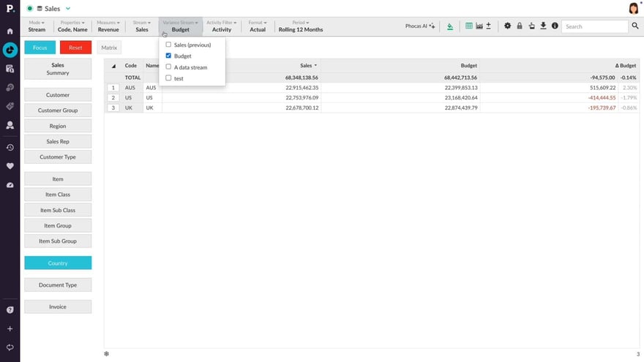Open favorites heart icon in sidebar
The image size is (644, 362).
10,166
